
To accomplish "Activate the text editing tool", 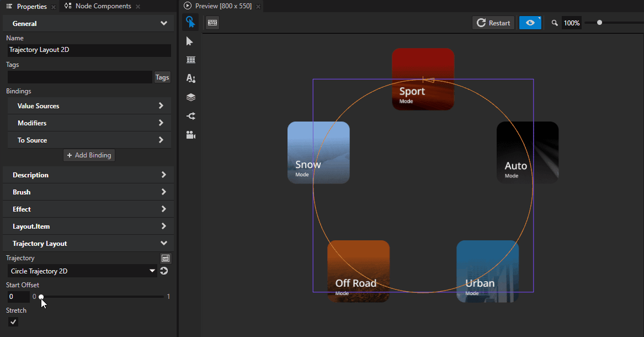I will click(x=190, y=78).
